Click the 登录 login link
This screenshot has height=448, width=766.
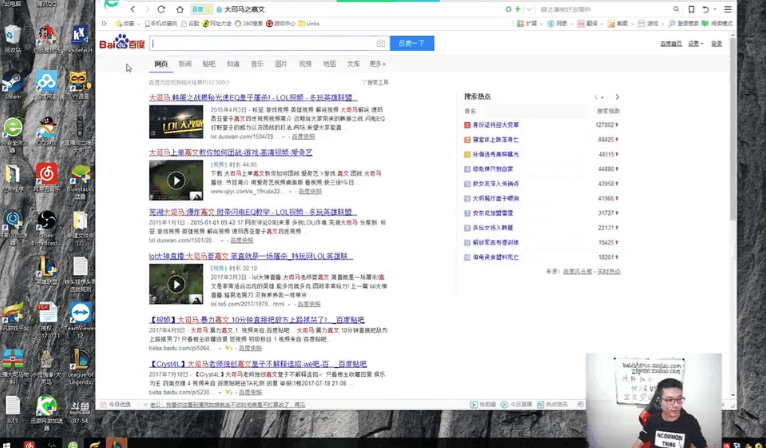pos(716,44)
